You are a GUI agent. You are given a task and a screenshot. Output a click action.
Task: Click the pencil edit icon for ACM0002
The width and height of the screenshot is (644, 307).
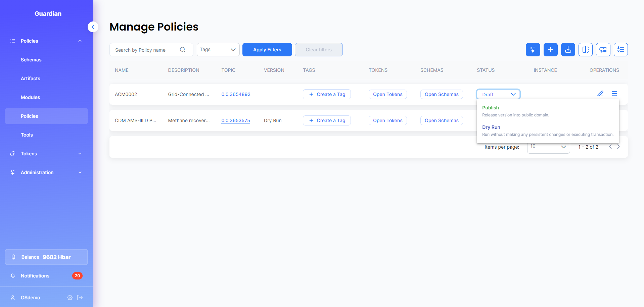click(x=600, y=94)
